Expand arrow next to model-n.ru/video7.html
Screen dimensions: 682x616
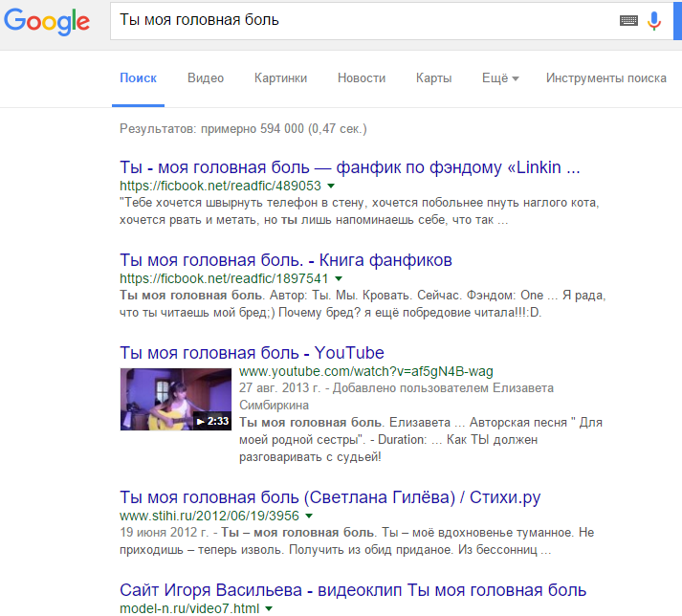[x=269, y=608]
